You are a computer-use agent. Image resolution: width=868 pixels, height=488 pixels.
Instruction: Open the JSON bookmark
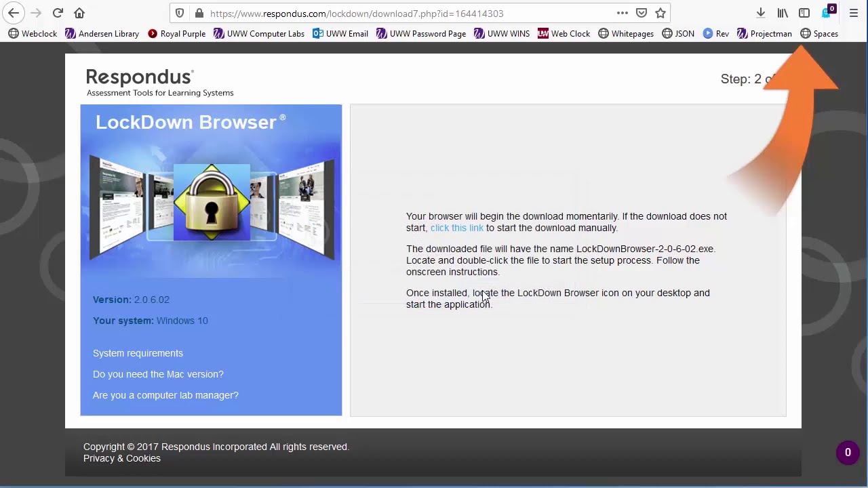pyautogui.click(x=678, y=34)
